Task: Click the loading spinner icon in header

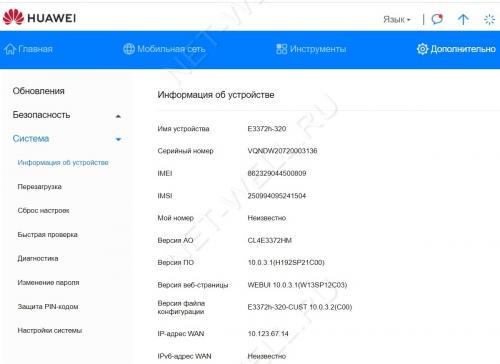Action: (x=489, y=19)
